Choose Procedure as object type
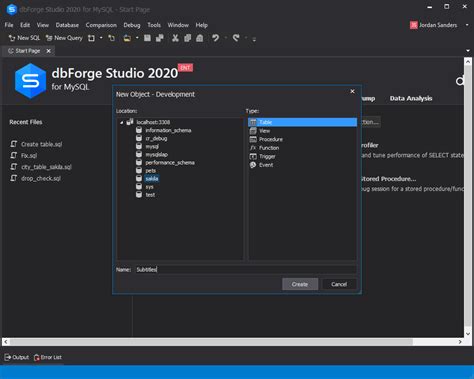Viewport: 474px width, 379px height. 271,139
